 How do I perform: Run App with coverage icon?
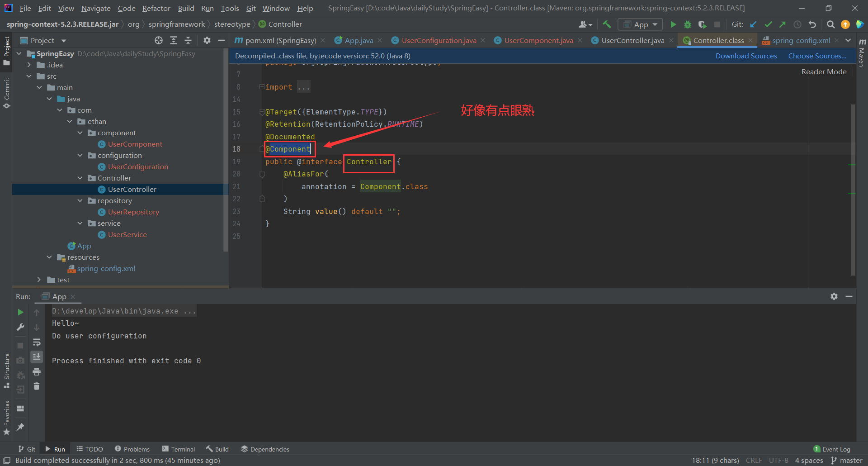click(702, 24)
